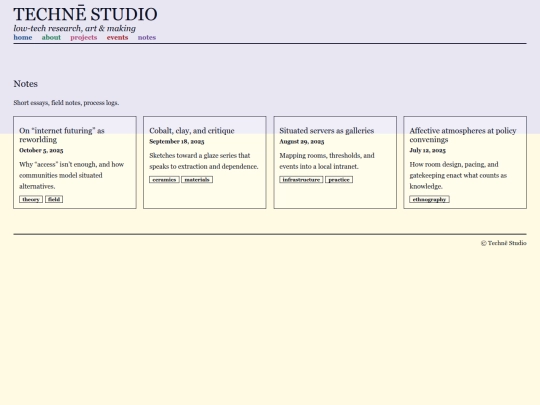Filter by infrastructure tag

301,180
